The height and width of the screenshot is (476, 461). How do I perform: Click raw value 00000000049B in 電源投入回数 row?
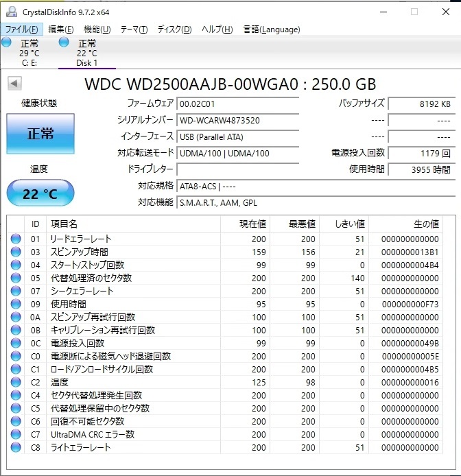(410, 344)
